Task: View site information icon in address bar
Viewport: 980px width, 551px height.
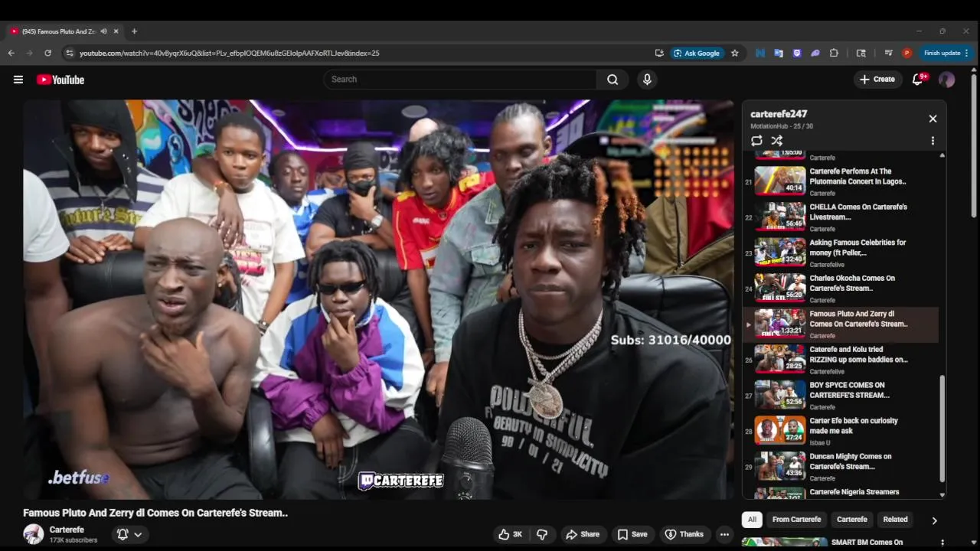Action: pyautogui.click(x=70, y=53)
